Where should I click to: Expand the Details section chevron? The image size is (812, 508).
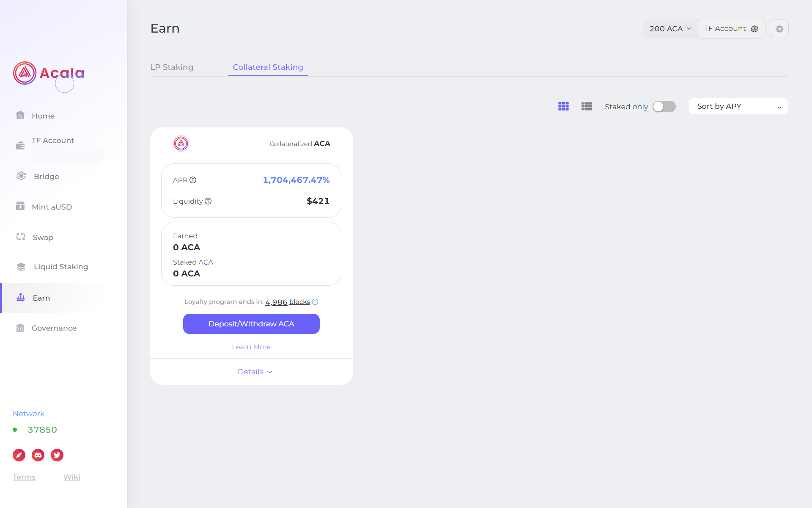[270, 372]
